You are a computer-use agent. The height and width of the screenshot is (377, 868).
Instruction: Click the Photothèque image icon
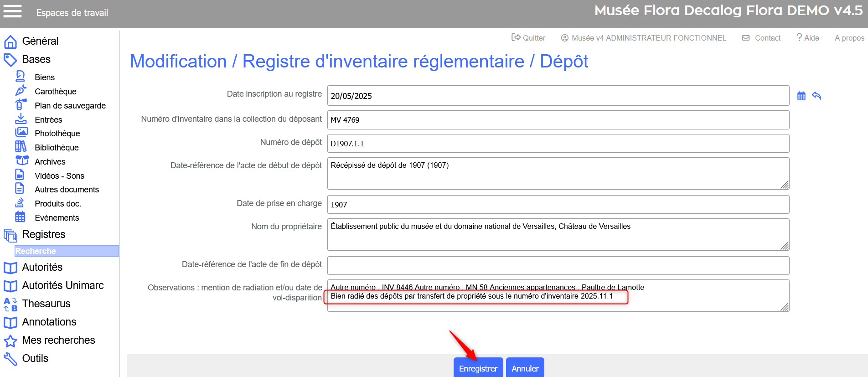pyautogui.click(x=21, y=133)
